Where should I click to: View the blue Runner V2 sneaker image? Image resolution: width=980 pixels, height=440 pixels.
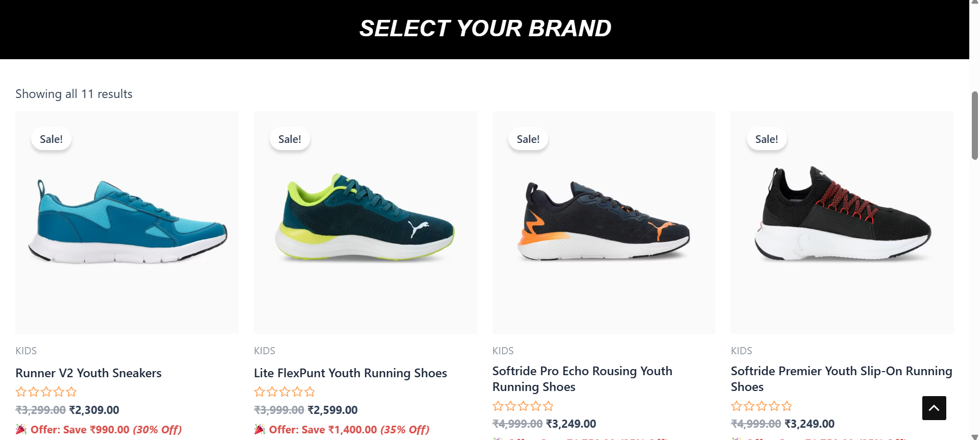(127, 223)
